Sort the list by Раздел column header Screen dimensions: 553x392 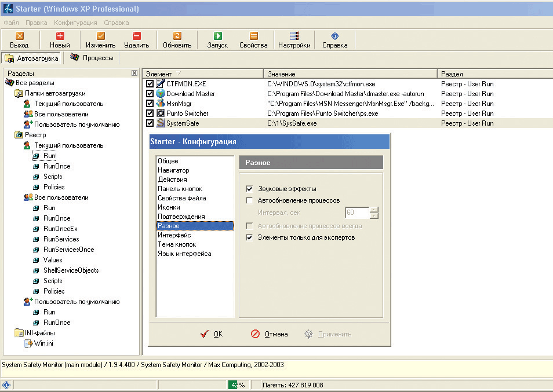pos(495,74)
